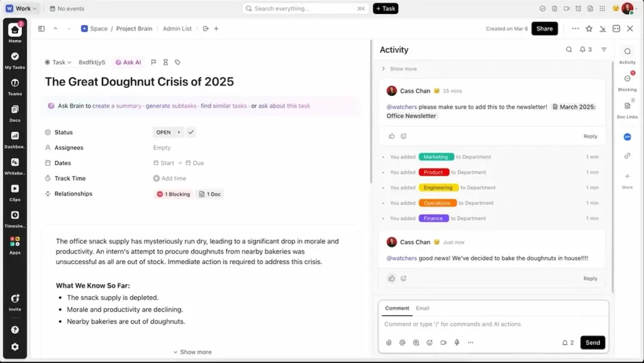
Task: Favorite this task with the star icon
Action: (589, 29)
